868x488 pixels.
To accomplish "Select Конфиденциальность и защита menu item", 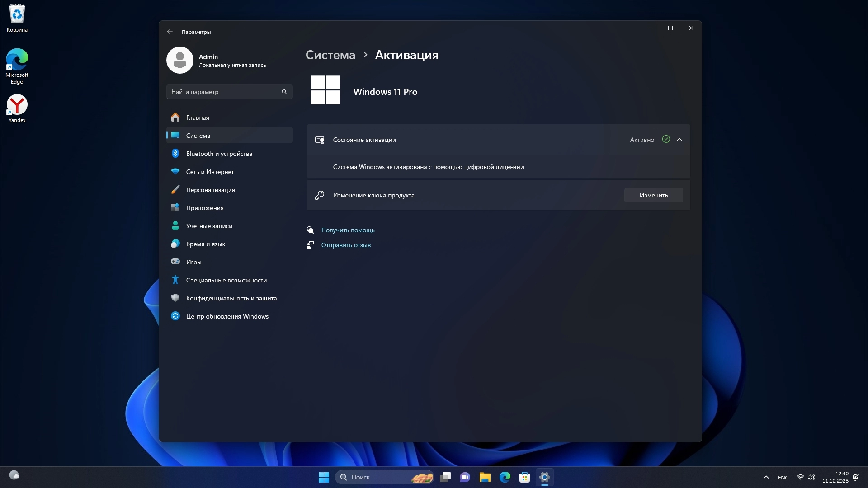I will [231, 298].
